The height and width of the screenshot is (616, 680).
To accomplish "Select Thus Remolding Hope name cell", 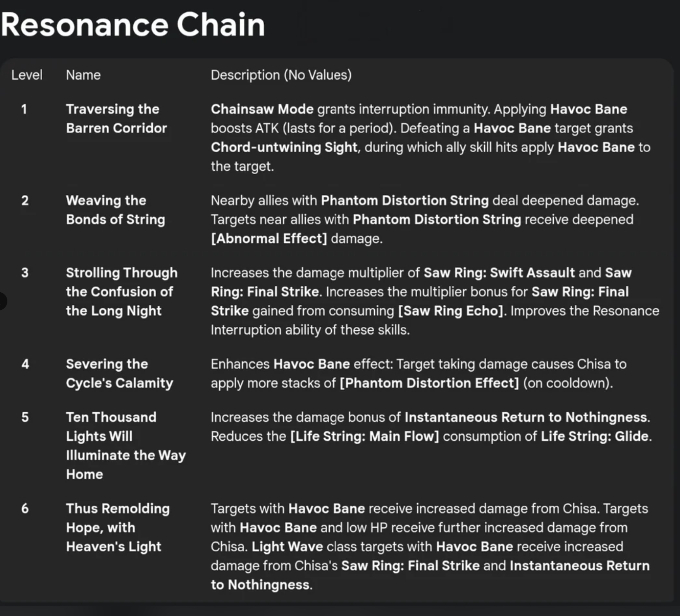I will tap(117, 527).
